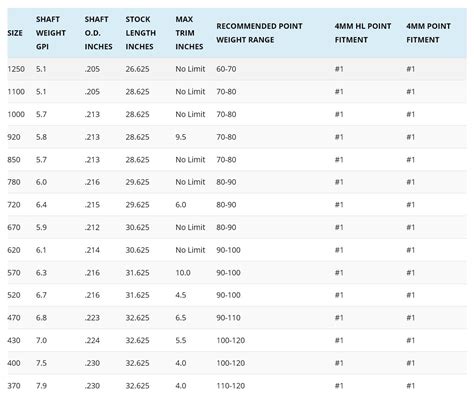Image resolution: width=474 pixels, height=401 pixels.
Task: Click the 26.625 stock length value
Action: tap(137, 69)
